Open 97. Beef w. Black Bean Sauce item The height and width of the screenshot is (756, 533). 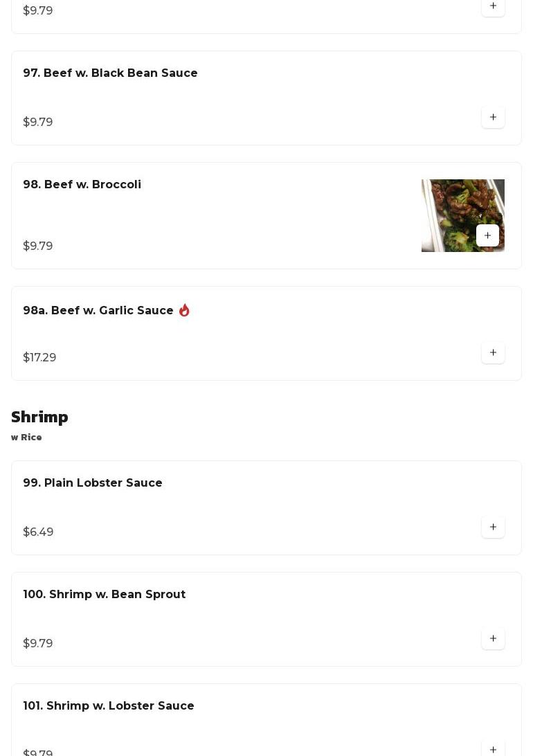coord(110,73)
